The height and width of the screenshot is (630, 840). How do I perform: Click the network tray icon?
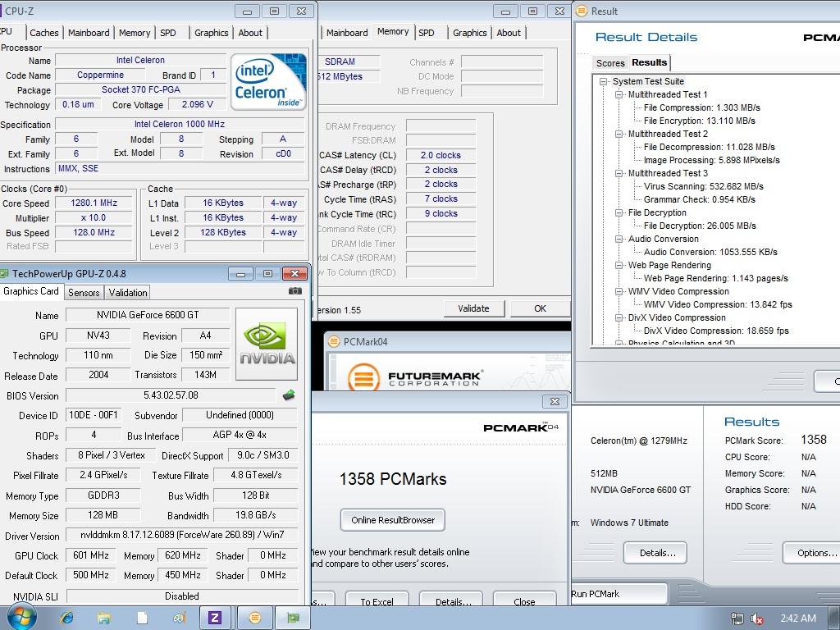point(737,619)
